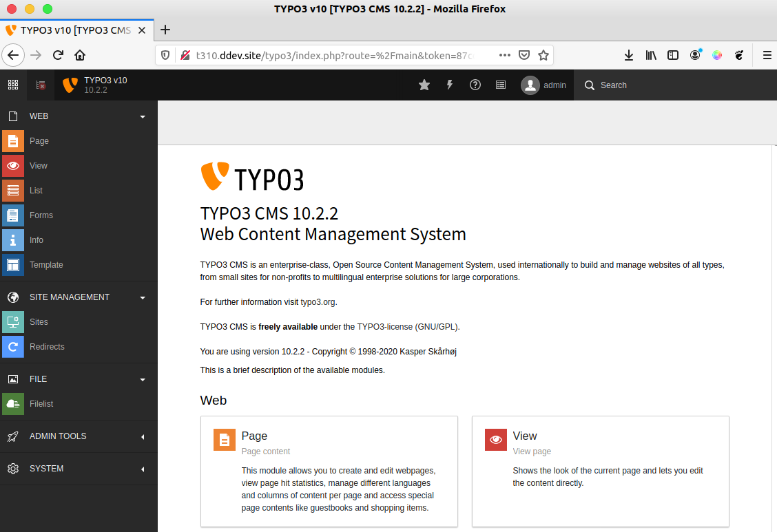Open the help question mark menu
777x532 pixels.
pyautogui.click(x=475, y=85)
